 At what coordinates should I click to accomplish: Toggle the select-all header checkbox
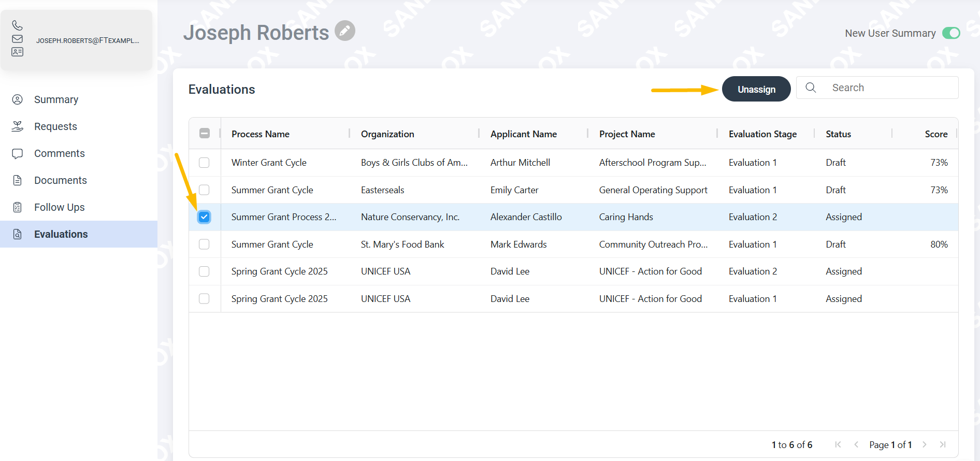point(205,133)
